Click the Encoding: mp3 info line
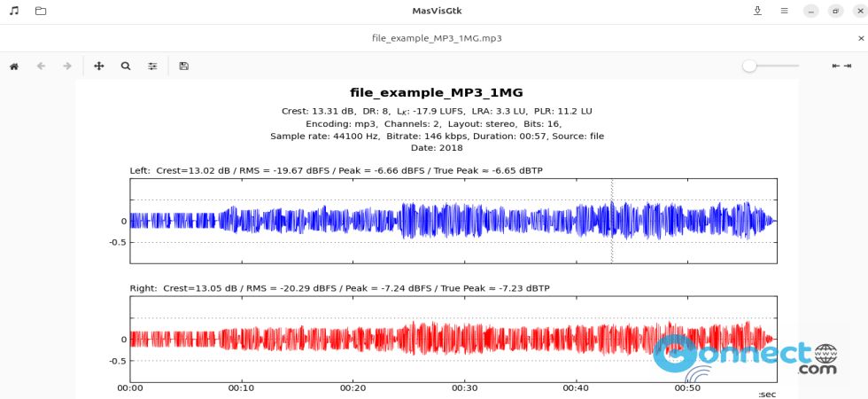Screen dimensions: 868x399 (434, 123)
